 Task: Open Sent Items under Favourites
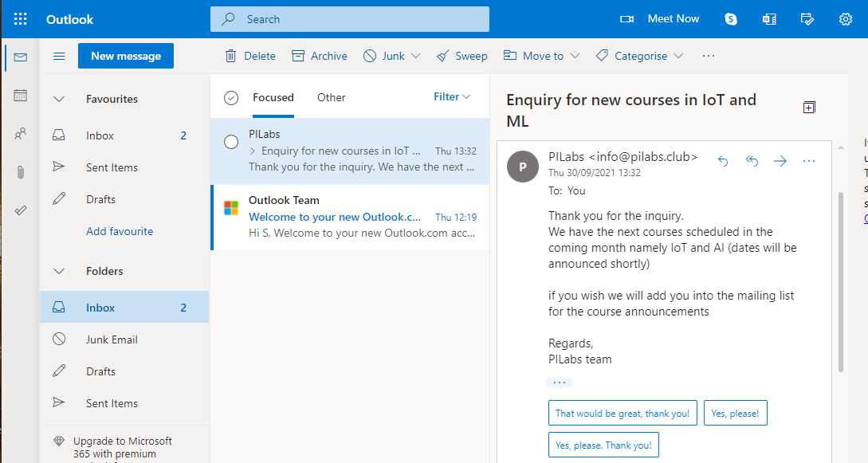(124, 167)
